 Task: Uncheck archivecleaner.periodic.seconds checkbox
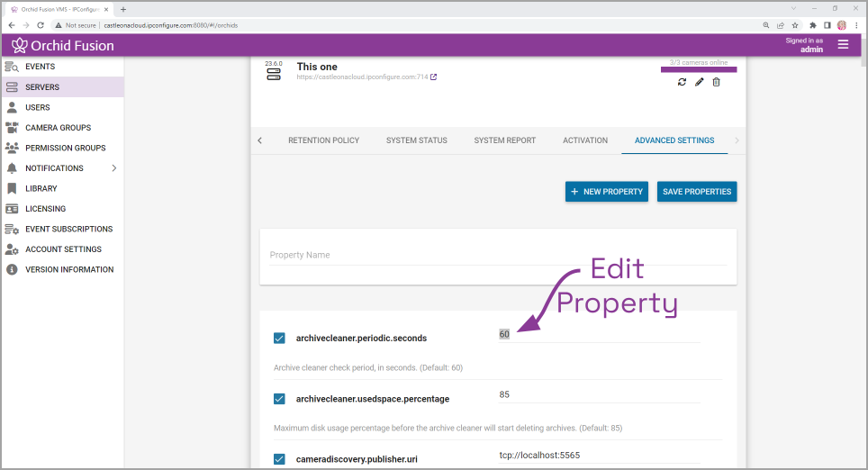tap(279, 339)
